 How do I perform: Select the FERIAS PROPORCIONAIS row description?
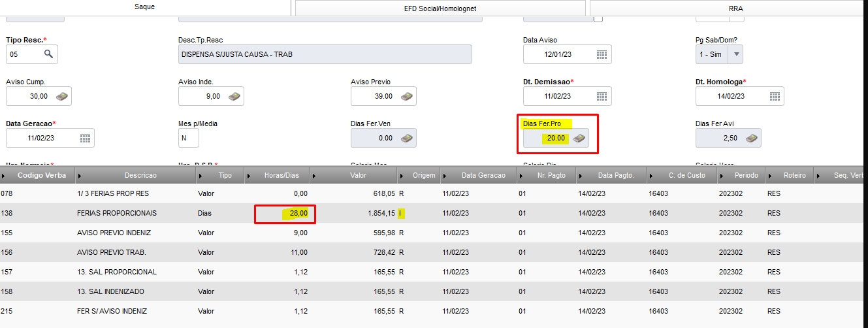116,214
